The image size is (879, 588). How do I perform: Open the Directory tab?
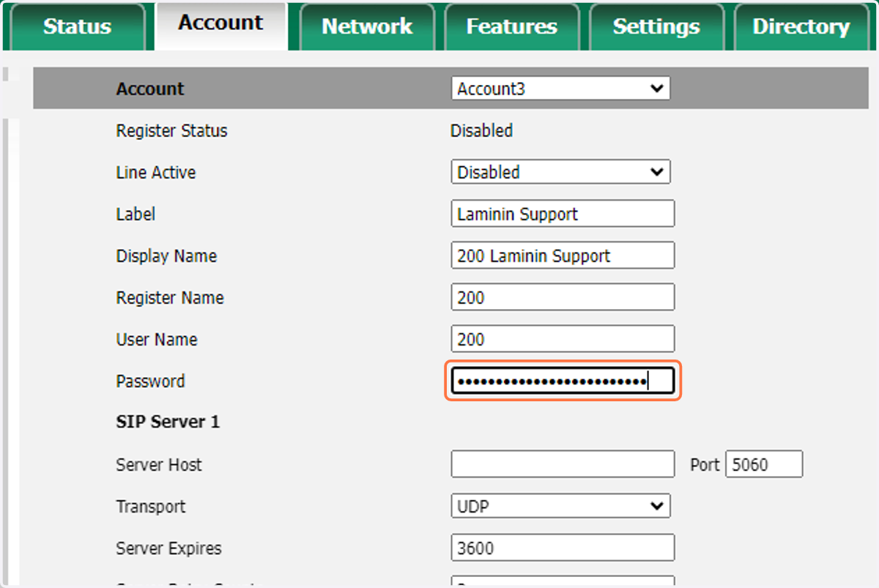(x=801, y=26)
